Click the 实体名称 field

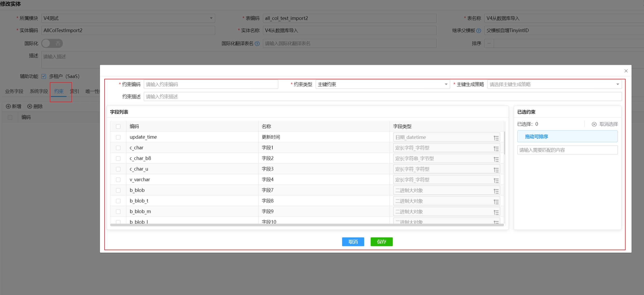click(x=349, y=30)
